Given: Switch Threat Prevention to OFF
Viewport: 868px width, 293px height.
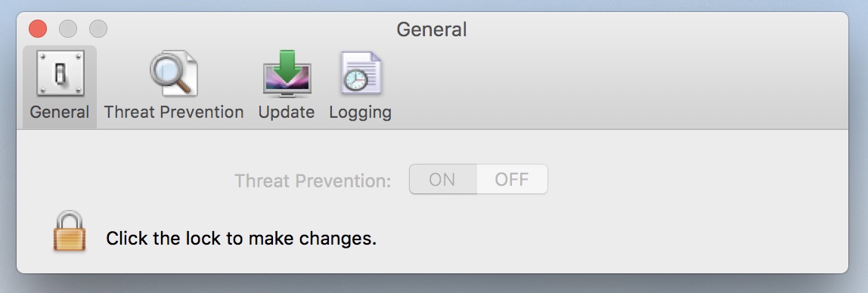Looking at the screenshot, I should point(512,179).
